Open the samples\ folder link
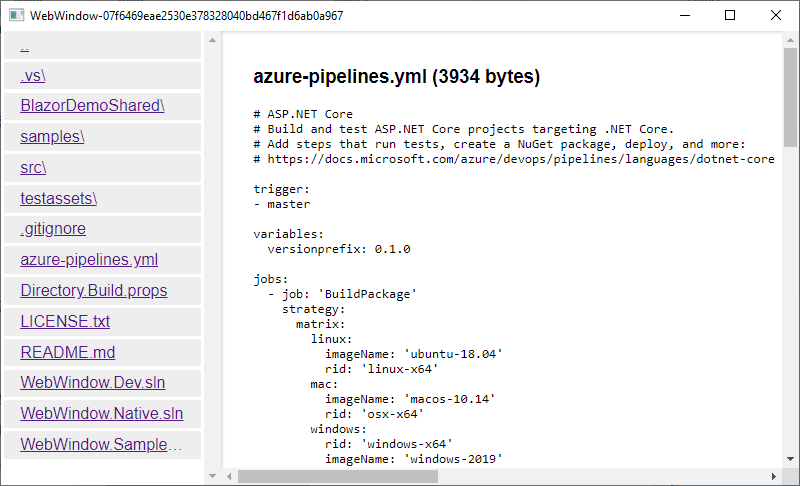This screenshot has height=486, width=800. [x=52, y=137]
